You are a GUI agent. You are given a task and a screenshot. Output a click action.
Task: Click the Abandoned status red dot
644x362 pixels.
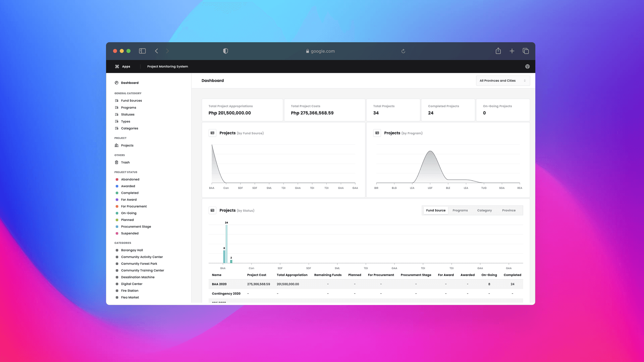117,179
